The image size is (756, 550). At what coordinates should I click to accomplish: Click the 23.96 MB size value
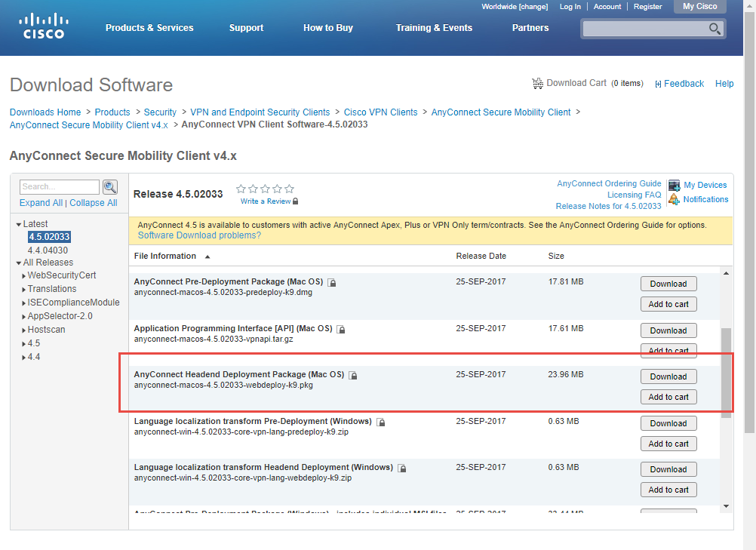point(566,374)
